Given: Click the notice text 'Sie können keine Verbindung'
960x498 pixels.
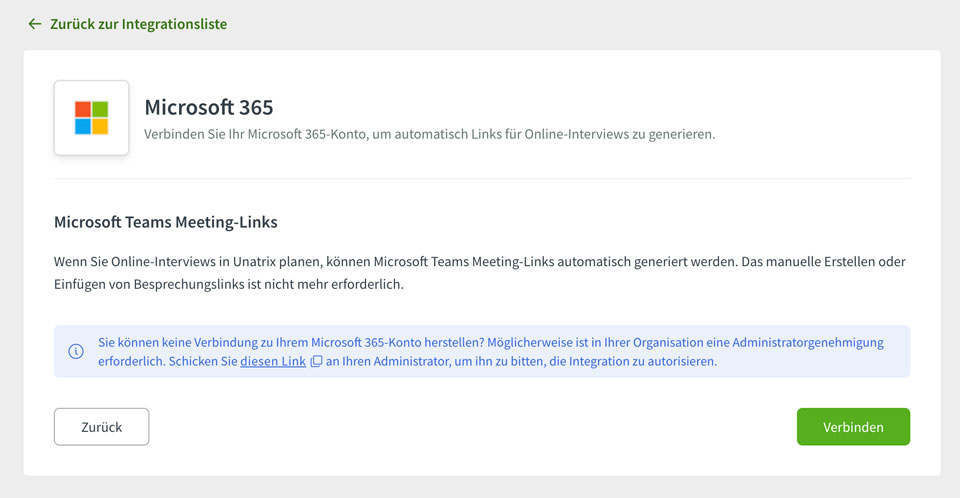Looking at the screenshot, I should 491,352.
